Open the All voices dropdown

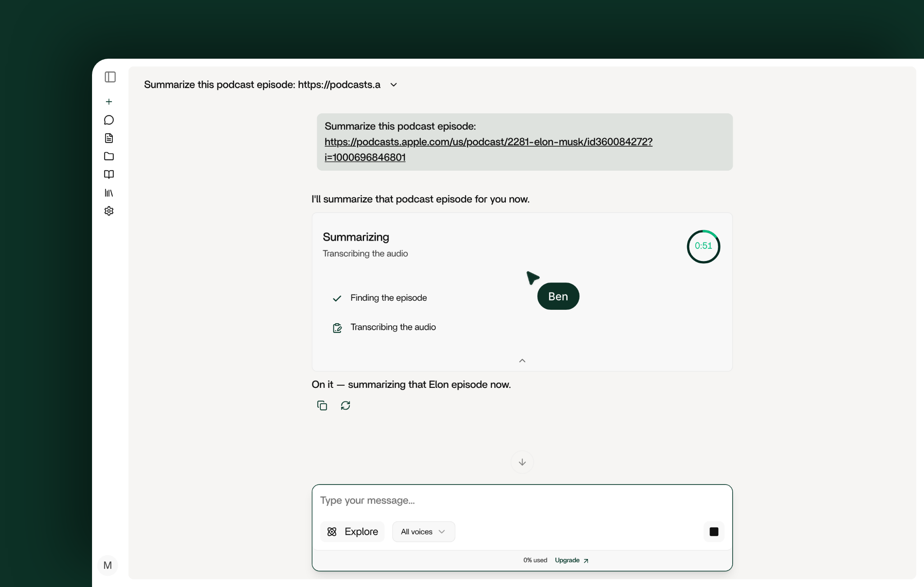click(x=423, y=531)
